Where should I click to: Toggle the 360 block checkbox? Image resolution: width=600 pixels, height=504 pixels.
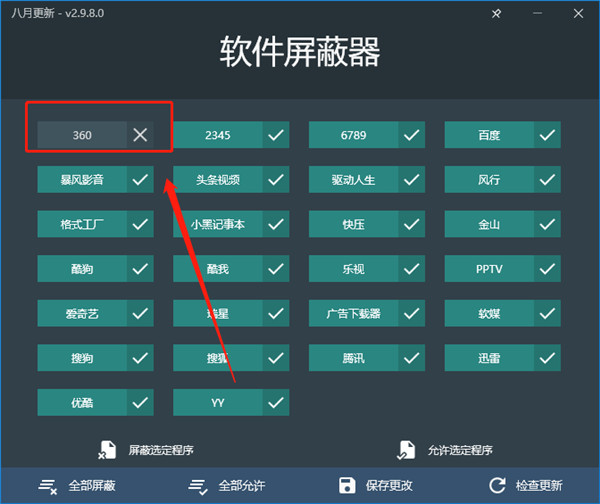(140, 135)
